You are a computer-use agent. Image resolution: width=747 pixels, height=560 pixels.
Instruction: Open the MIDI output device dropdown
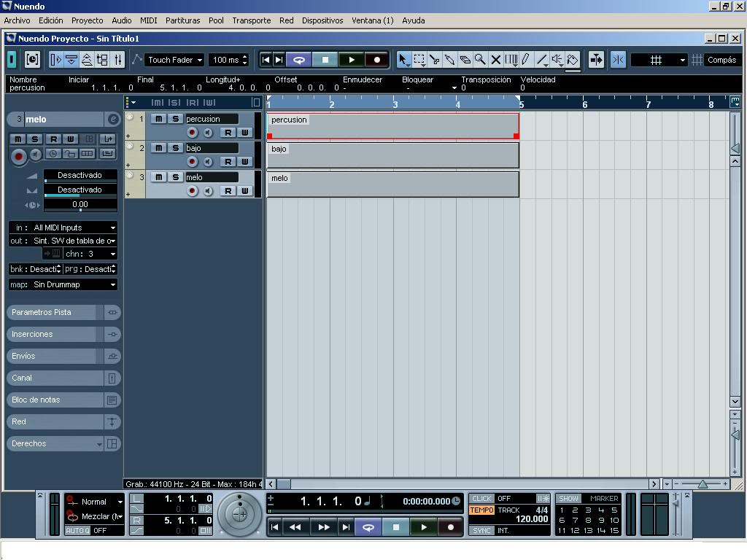pyautogui.click(x=63, y=241)
